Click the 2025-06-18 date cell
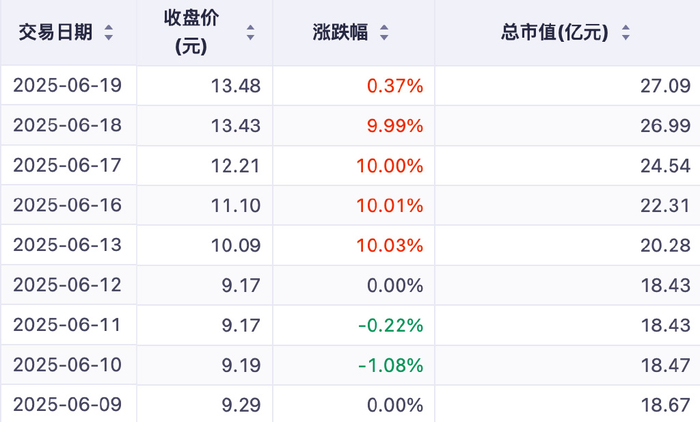 (x=68, y=125)
